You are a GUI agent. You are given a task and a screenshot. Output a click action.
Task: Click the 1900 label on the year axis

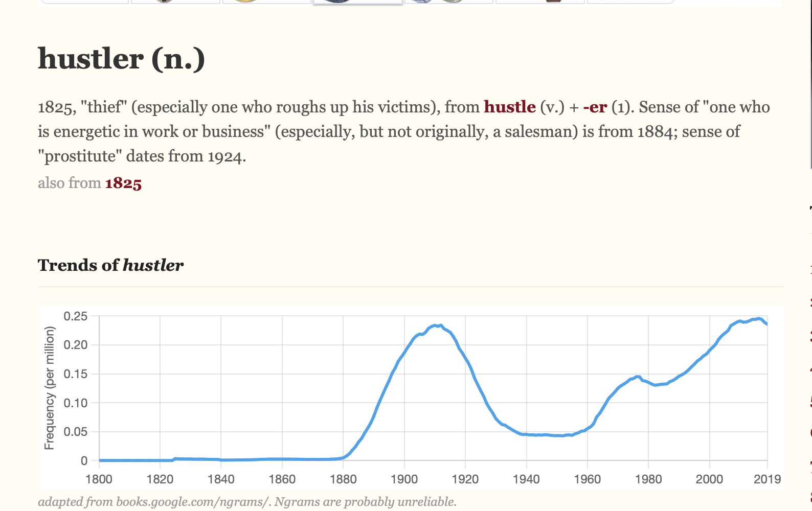404,479
